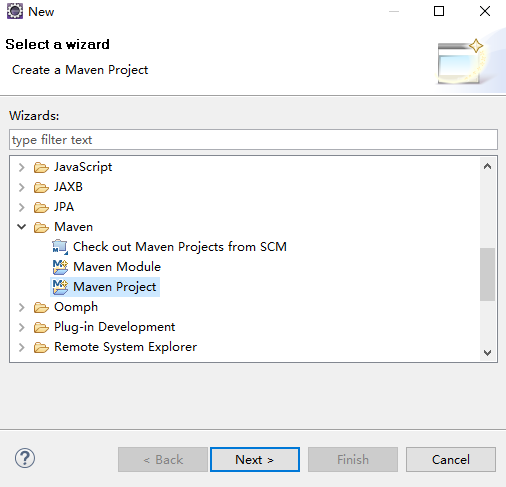This screenshot has width=506, height=487.
Task: Expand the JAXB category arrow
Action: (x=22, y=187)
